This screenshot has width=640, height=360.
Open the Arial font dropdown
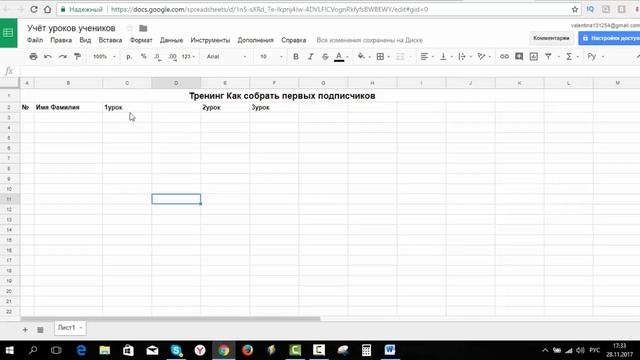tap(226, 57)
